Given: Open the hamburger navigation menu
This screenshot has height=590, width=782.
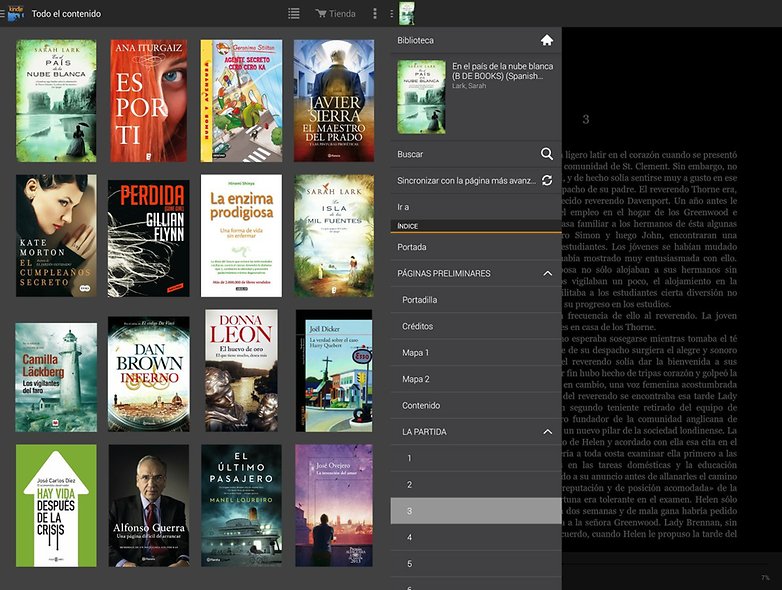Looking at the screenshot, I should (2, 13).
